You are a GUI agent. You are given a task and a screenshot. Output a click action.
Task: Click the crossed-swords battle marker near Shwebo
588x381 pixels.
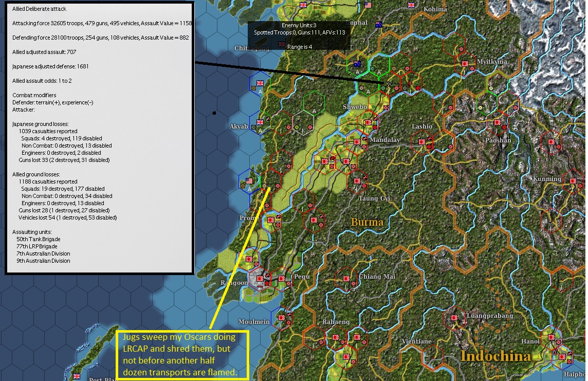[x=390, y=84]
